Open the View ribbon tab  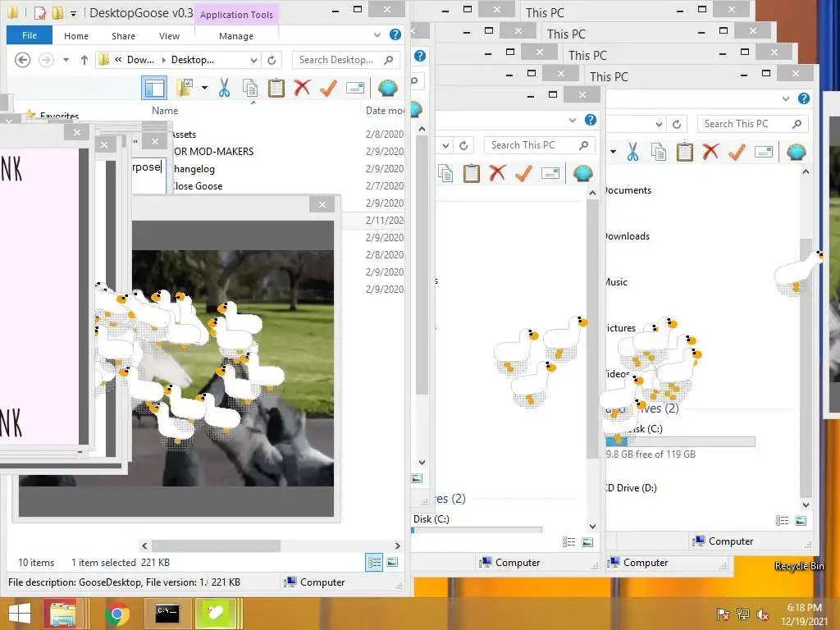[169, 36]
